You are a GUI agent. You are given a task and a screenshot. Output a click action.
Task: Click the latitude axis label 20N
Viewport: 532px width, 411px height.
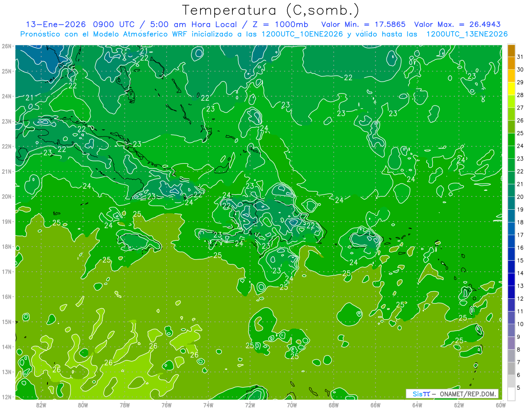pos(6,196)
